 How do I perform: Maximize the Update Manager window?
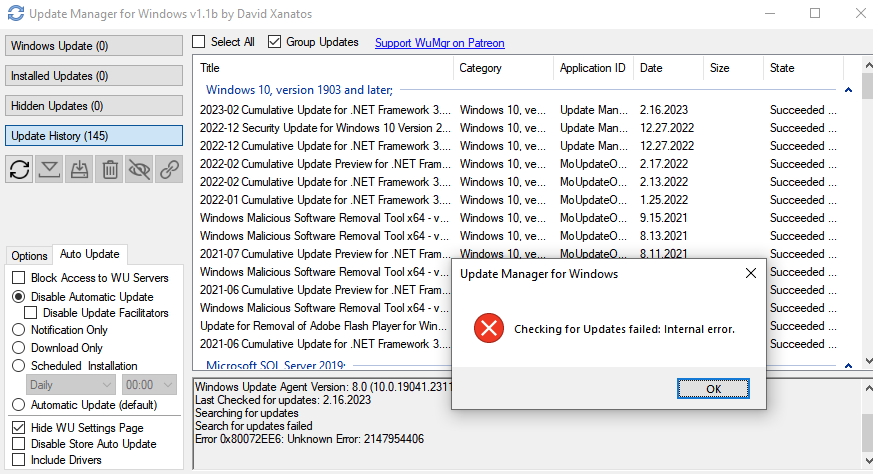point(815,13)
